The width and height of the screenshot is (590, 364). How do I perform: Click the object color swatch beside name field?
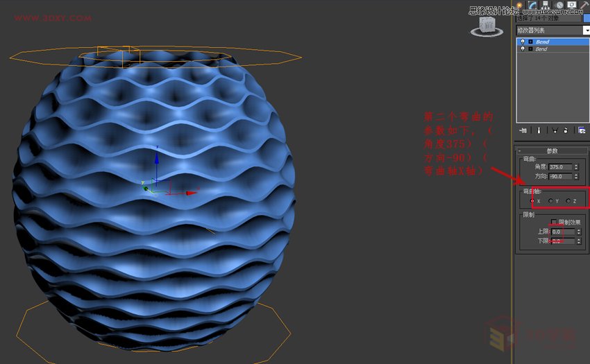point(587,18)
